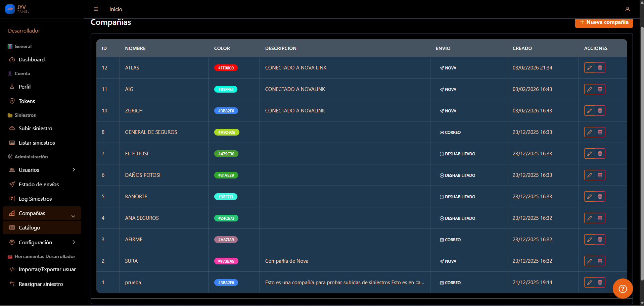
Task: Edit the prueba company row
Action: click(x=589, y=283)
